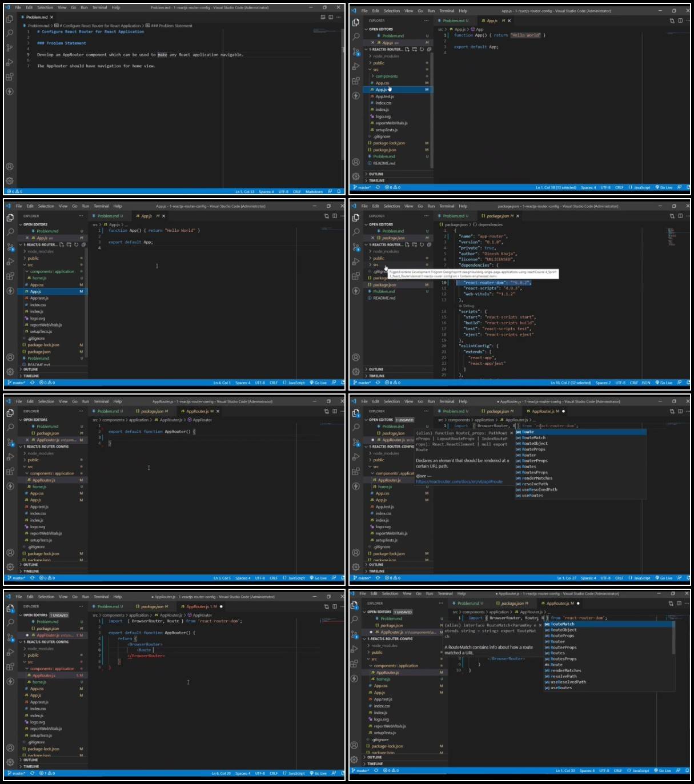Open the Run menu in the BrowserRouter JSX window
This screenshot has height=784, width=694.
pos(86,597)
